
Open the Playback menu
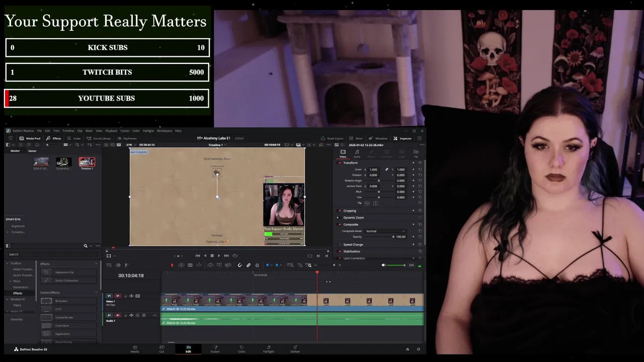(111, 131)
